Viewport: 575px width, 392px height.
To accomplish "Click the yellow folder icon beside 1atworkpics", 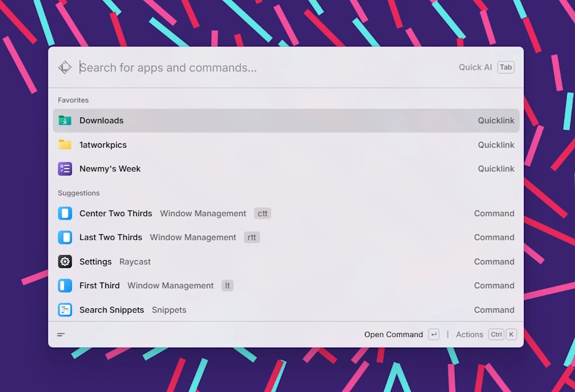I will [65, 144].
